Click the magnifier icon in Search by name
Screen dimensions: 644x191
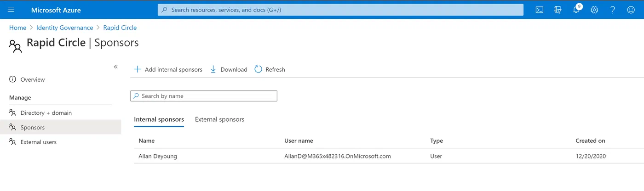click(x=136, y=96)
